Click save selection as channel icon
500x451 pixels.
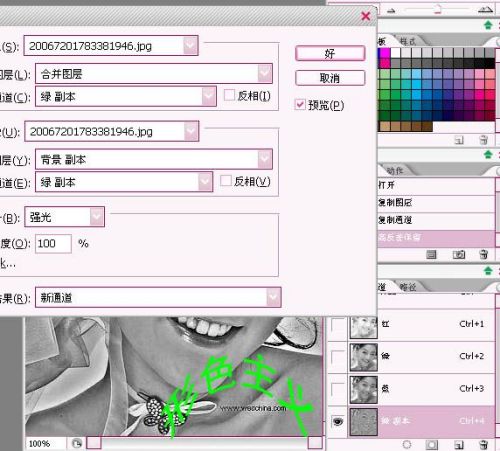(x=431, y=444)
